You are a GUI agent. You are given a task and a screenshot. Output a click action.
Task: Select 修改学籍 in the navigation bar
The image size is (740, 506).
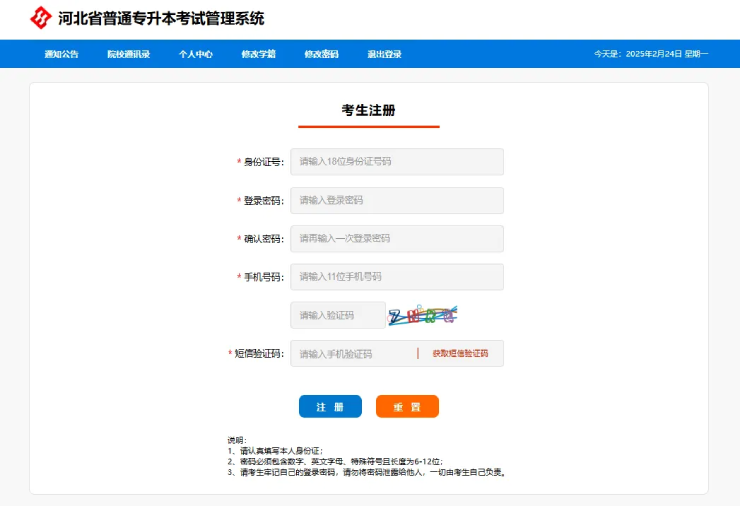click(258, 54)
